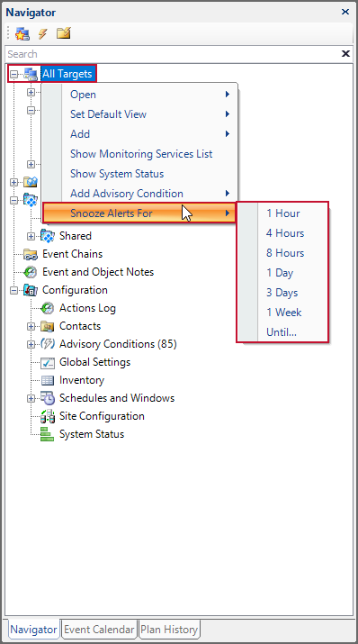The width and height of the screenshot is (358, 644).
Task: Click the Snooze Alerts For menu item
Action: tap(139, 213)
